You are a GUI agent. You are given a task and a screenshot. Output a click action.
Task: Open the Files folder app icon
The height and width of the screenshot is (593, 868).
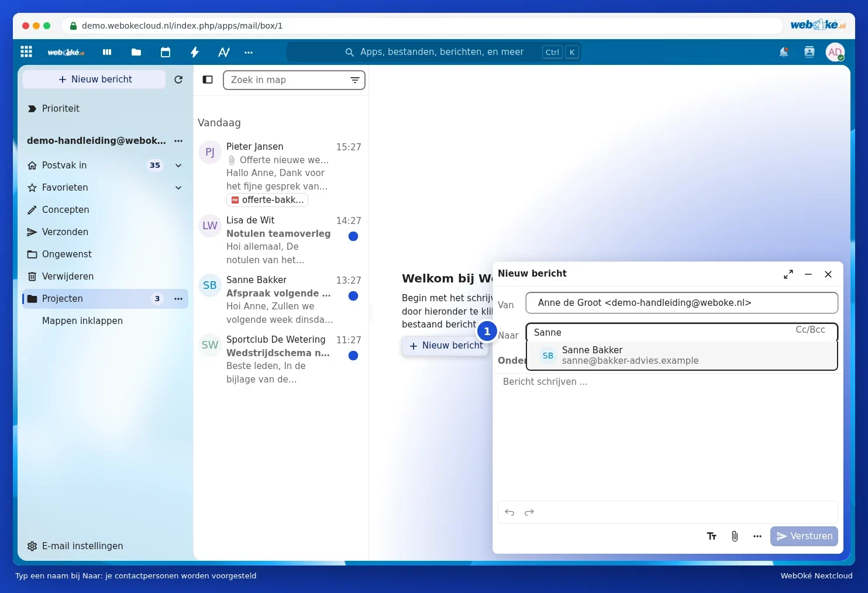tap(136, 52)
